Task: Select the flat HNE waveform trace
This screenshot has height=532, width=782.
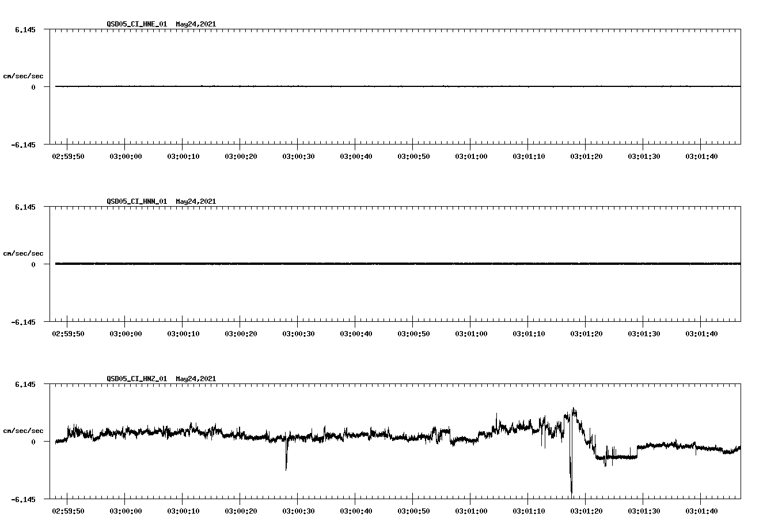Action: (x=346, y=86)
